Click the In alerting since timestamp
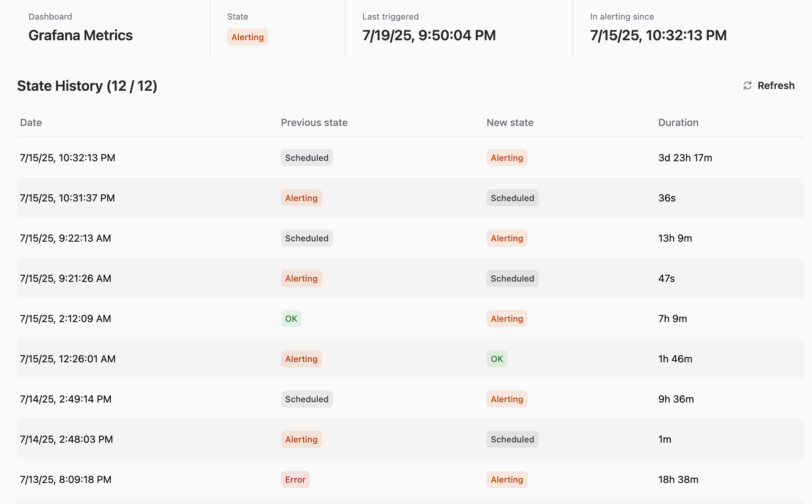The height and width of the screenshot is (504, 812). pyautogui.click(x=659, y=35)
